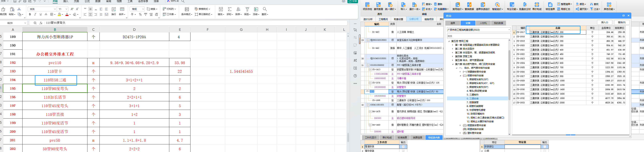Toggle 安装部位 output checkbox
This screenshot has height=152, width=644.
pos(545,147)
